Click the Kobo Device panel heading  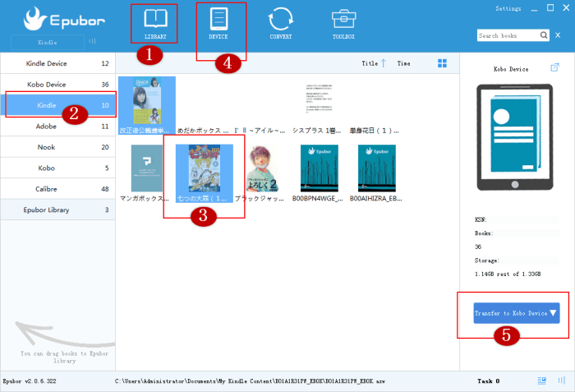click(x=511, y=69)
